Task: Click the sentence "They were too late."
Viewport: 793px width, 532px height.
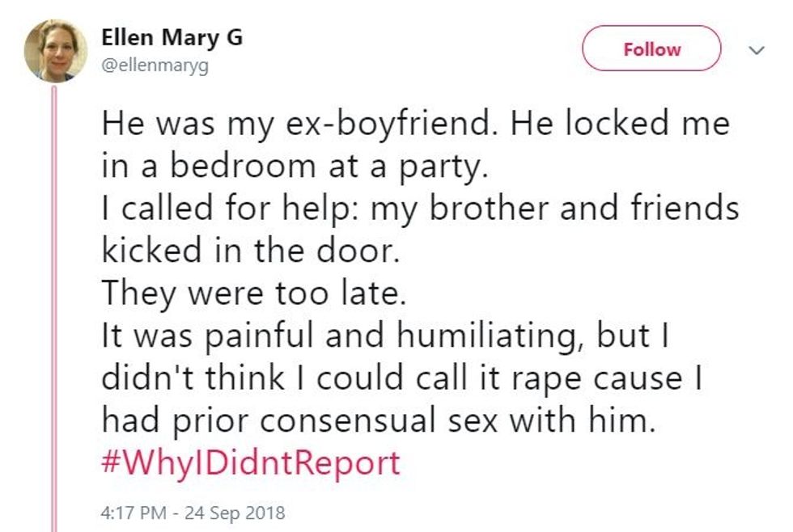Action: [252, 293]
